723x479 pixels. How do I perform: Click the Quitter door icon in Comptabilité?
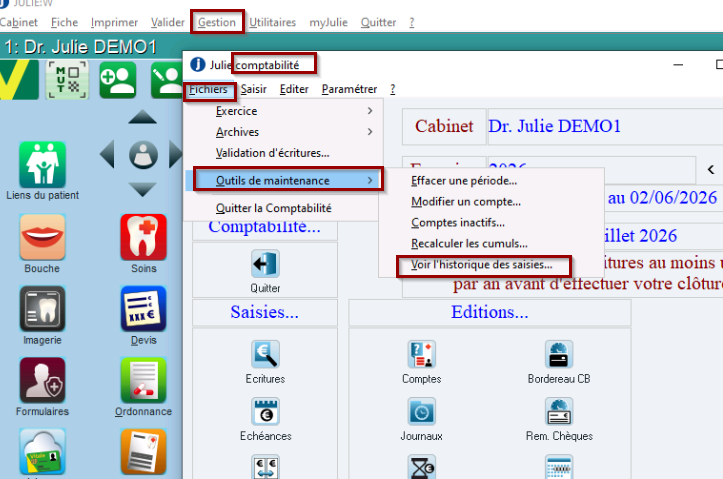tap(265, 264)
